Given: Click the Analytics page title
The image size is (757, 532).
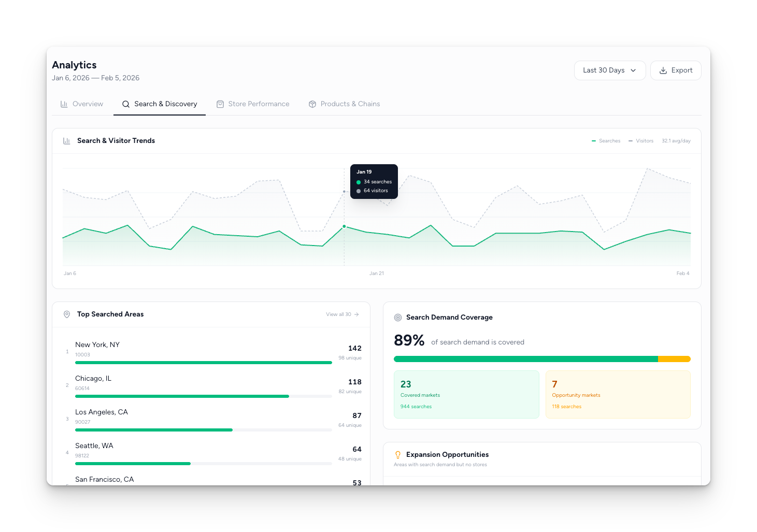Looking at the screenshot, I should click(x=74, y=65).
